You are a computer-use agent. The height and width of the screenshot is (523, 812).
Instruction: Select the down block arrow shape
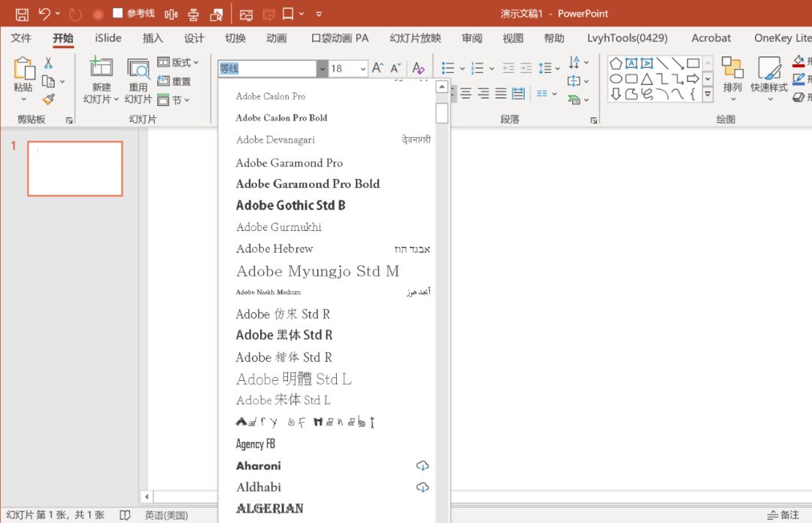coord(616,94)
